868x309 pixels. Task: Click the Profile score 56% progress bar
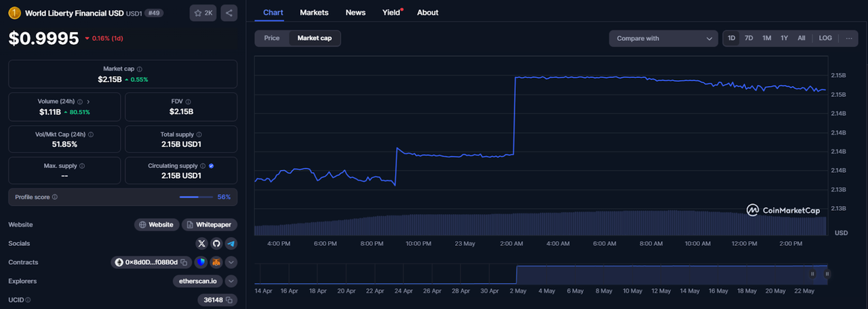tap(196, 197)
